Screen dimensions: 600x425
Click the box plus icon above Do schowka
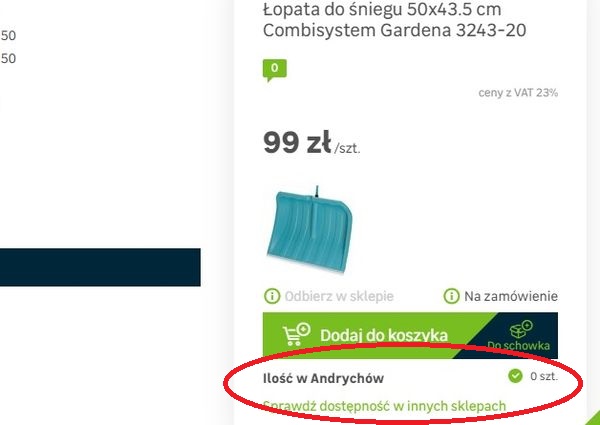[521, 329]
